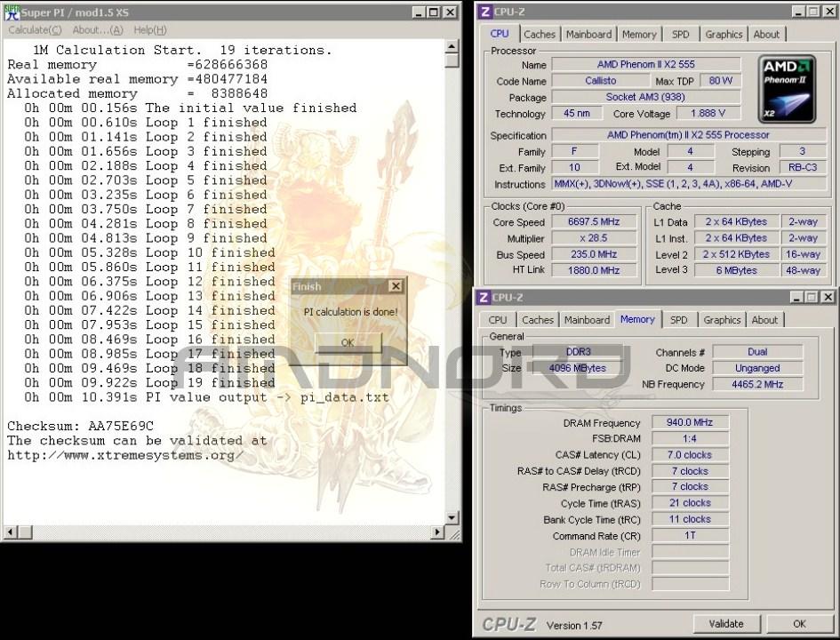Select About tab in top CPU-Z window
The image size is (840, 640).
click(x=766, y=35)
